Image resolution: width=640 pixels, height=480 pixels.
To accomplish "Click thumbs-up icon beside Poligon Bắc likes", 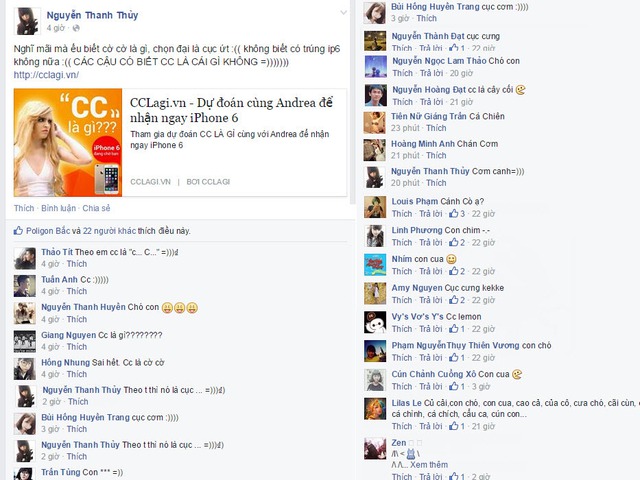I will (x=18, y=231).
